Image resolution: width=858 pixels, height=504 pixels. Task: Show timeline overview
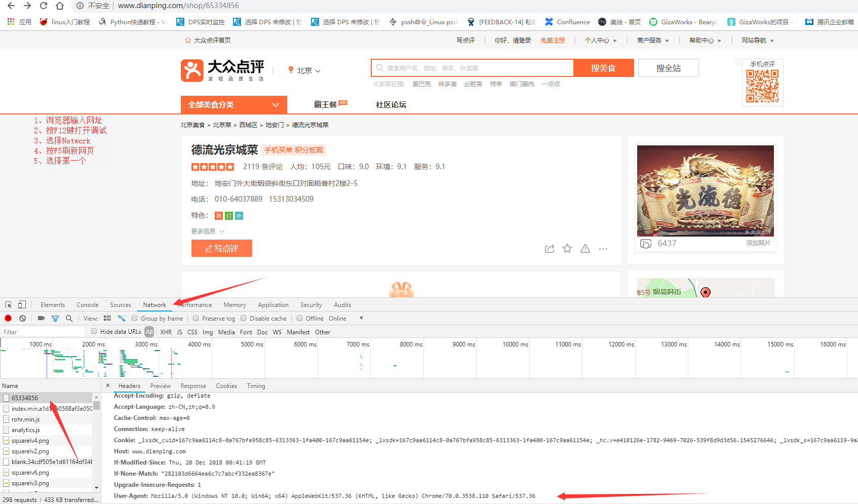pos(122,318)
